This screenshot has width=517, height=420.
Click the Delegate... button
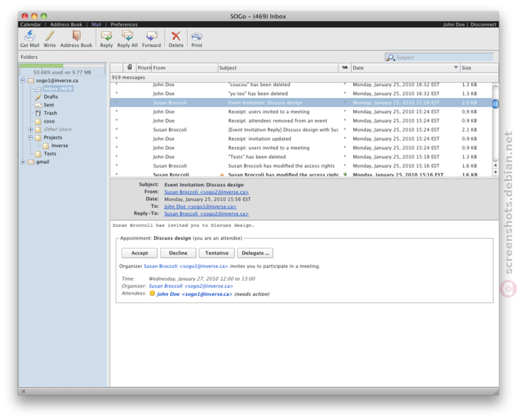point(255,253)
